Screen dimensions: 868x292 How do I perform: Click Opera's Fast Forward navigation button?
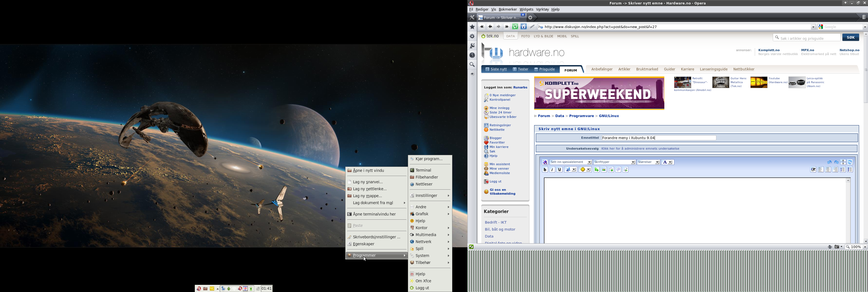click(507, 27)
